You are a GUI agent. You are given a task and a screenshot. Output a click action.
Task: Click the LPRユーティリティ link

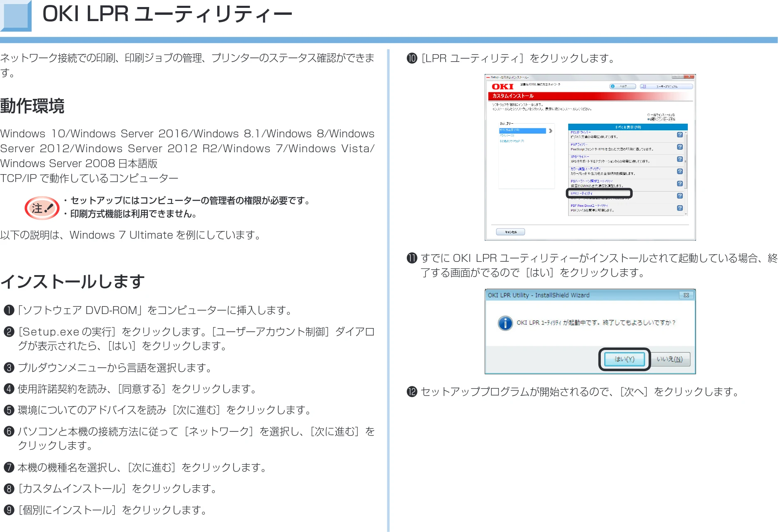point(581,193)
